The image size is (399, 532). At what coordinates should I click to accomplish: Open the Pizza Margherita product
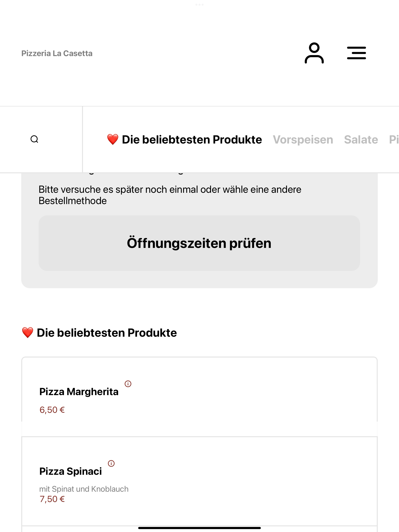tap(199, 397)
